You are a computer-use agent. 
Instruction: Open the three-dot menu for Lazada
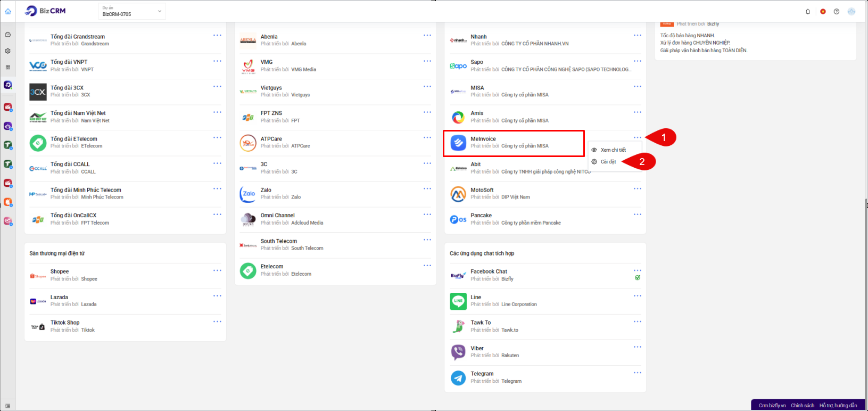(x=217, y=296)
